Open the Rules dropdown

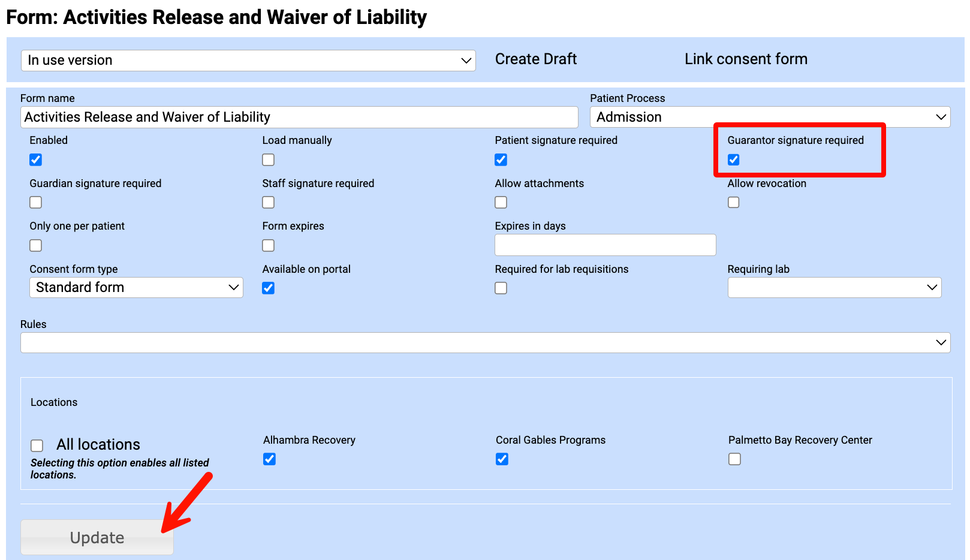click(x=485, y=343)
